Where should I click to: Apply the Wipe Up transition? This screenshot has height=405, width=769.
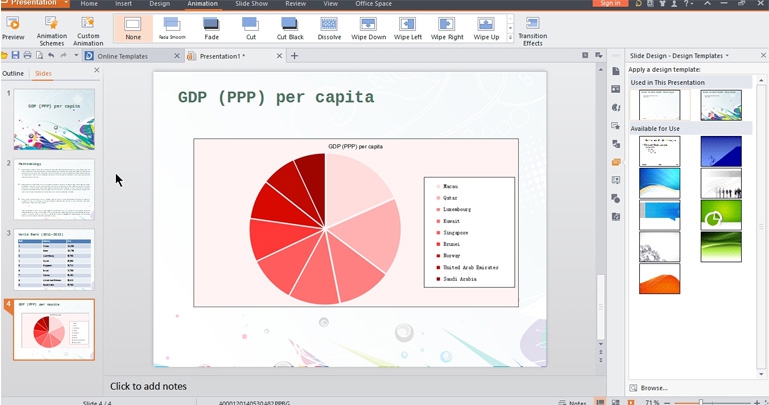click(486, 28)
